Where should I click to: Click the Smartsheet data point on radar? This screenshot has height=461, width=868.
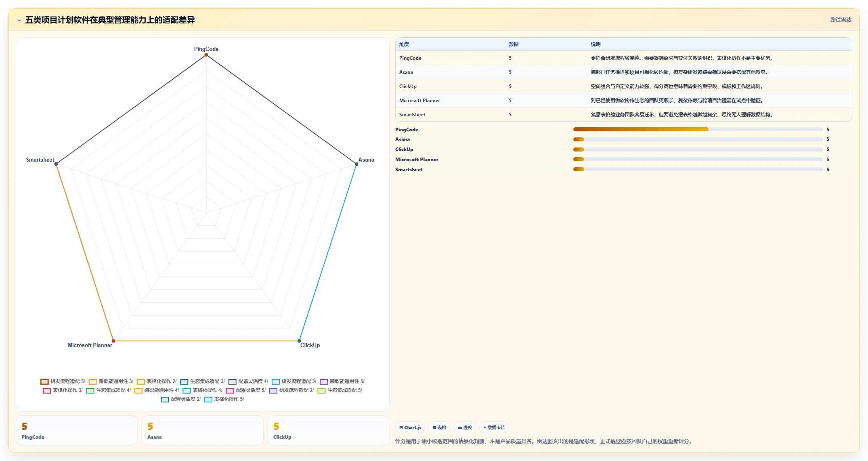56,164
